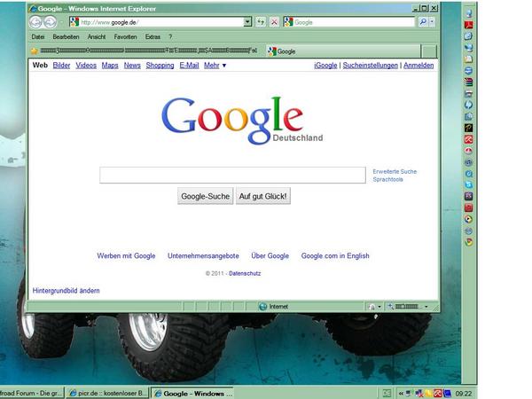Launch iTunes music note icon in side toolbar

click(468, 162)
